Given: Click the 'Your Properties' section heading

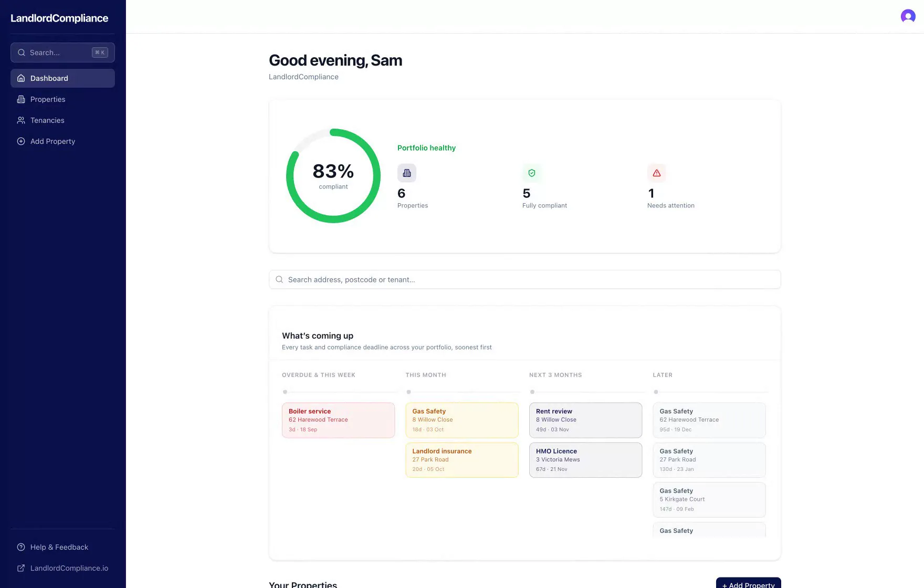Looking at the screenshot, I should (303, 584).
